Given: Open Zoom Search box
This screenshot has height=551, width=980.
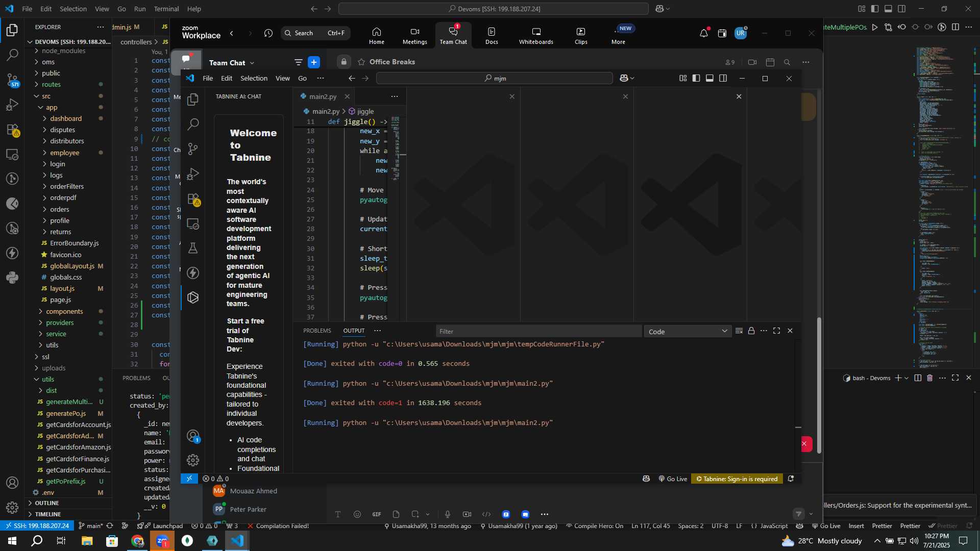Looking at the screenshot, I should click(315, 33).
